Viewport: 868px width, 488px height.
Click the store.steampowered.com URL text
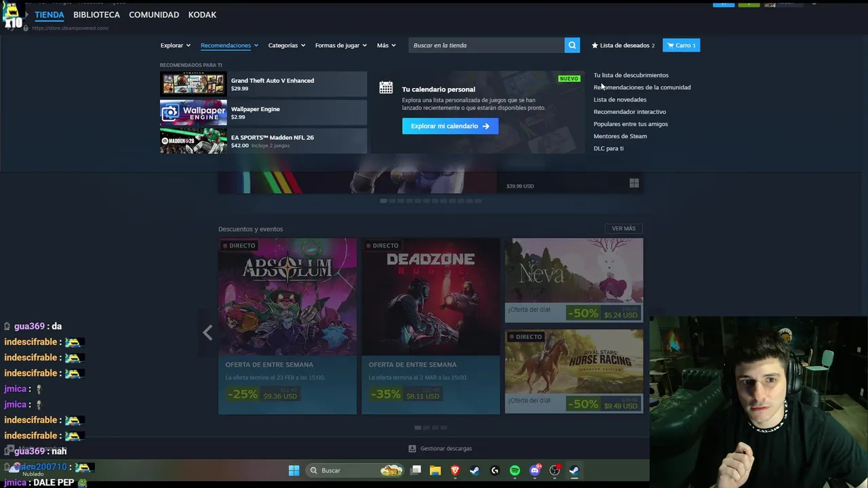coord(71,28)
